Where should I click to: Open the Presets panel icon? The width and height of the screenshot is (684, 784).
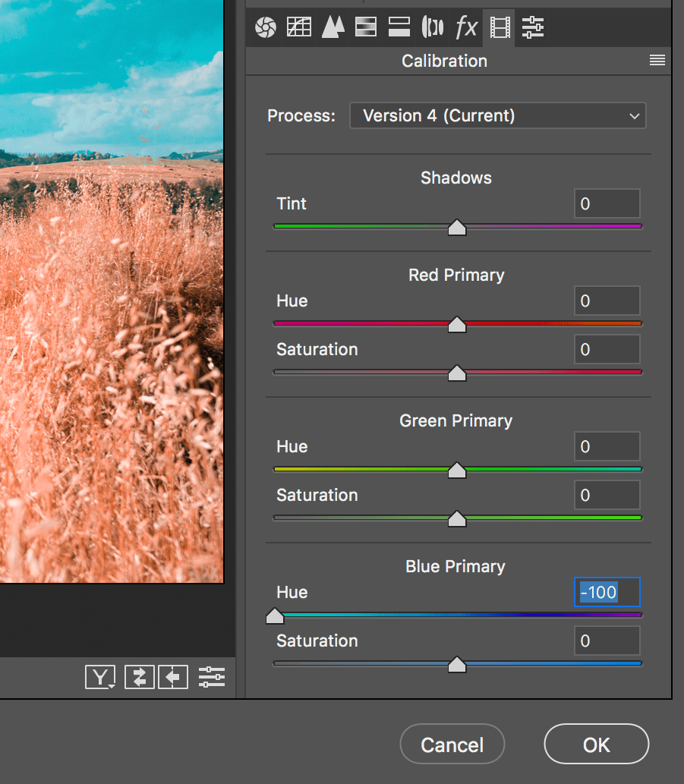(533, 27)
